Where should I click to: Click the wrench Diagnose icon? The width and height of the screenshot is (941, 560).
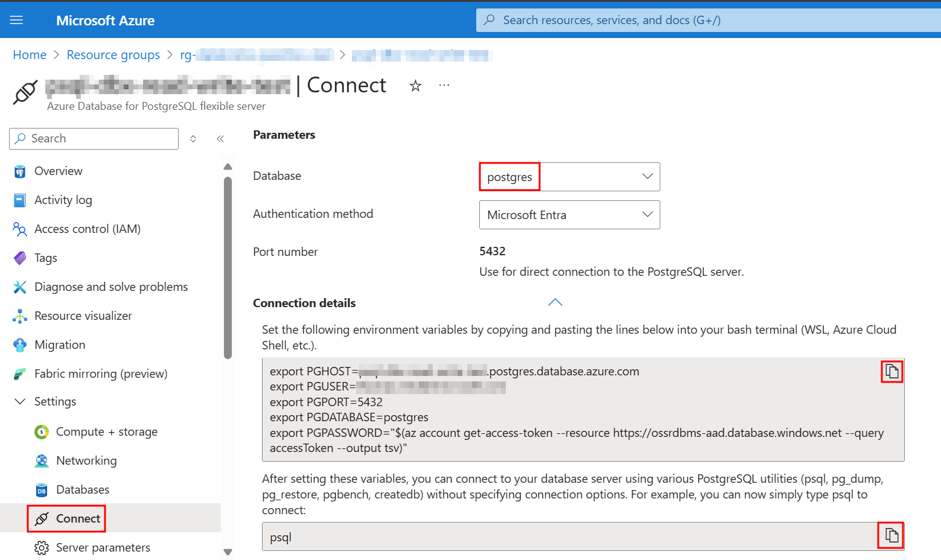(20, 287)
